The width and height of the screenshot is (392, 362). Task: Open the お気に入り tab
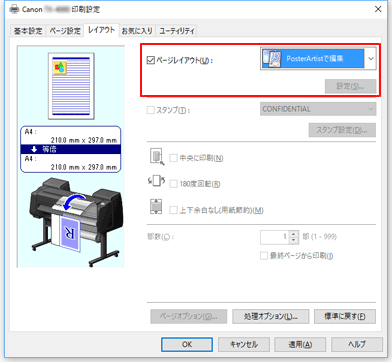point(137,31)
